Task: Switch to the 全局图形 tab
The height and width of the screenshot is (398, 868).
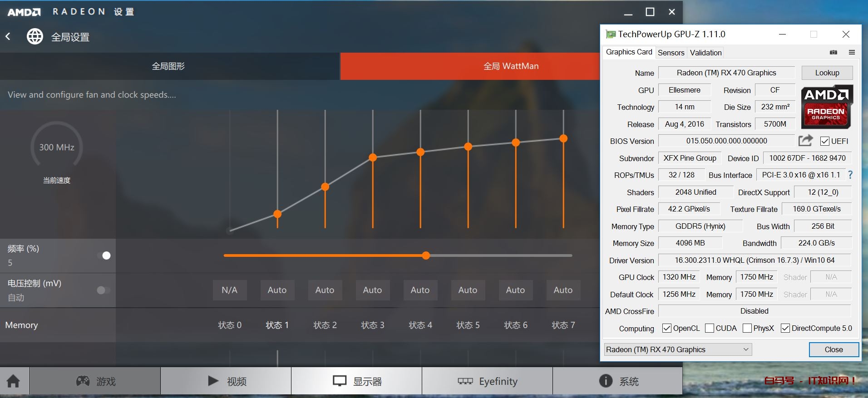Action: (168, 66)
